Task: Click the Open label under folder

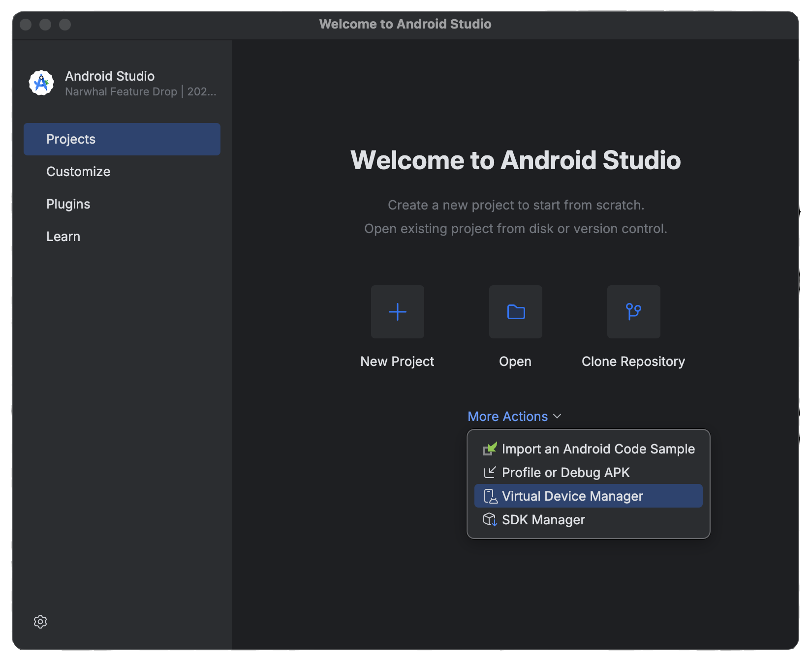Action: pyautogui.click(x=515, y=361)
